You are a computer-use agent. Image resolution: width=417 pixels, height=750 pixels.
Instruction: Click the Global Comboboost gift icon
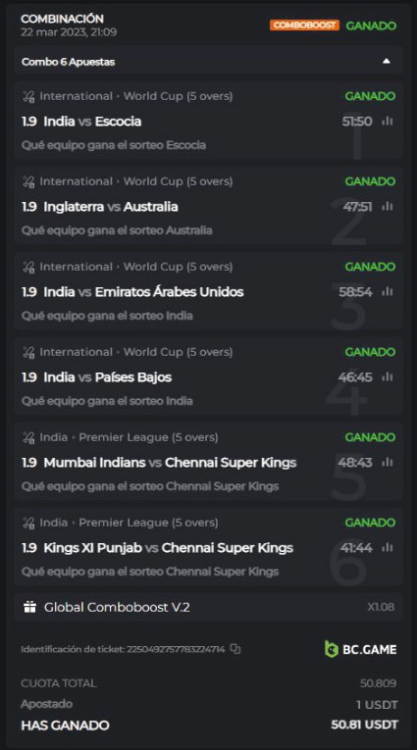[x=30, y=607]
